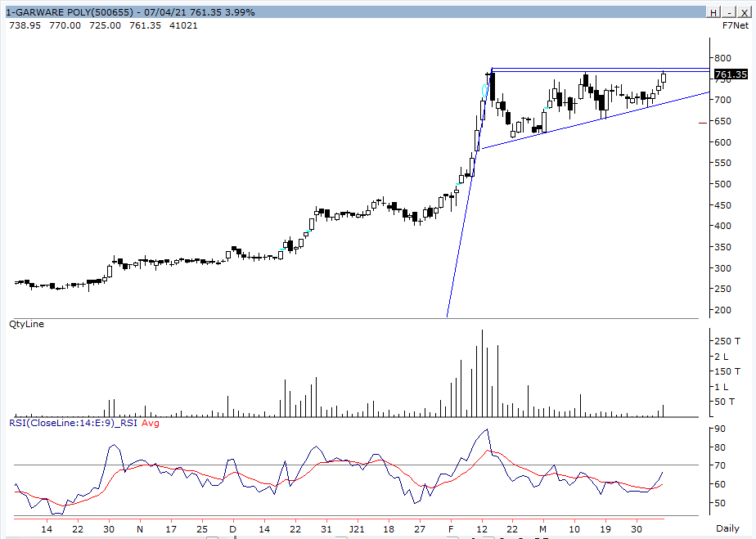
Task: Click the '-' minimize button of the chart window
Action: [730, 12]
